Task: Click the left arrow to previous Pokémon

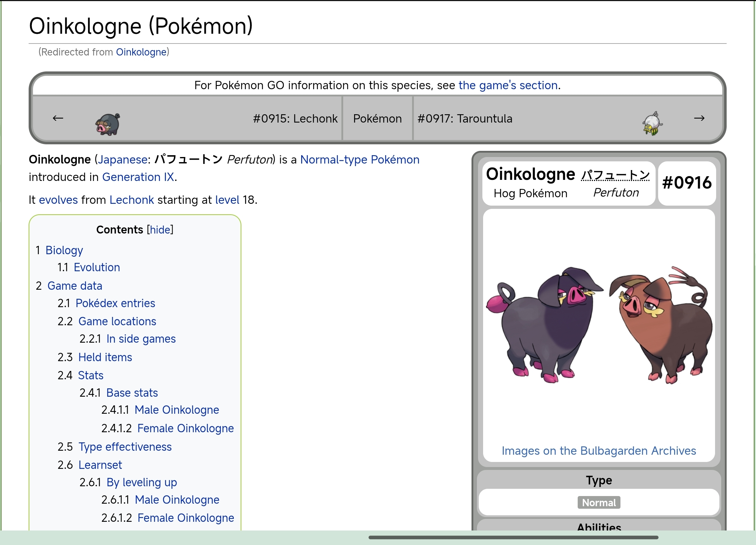Action: click(58, 118)
